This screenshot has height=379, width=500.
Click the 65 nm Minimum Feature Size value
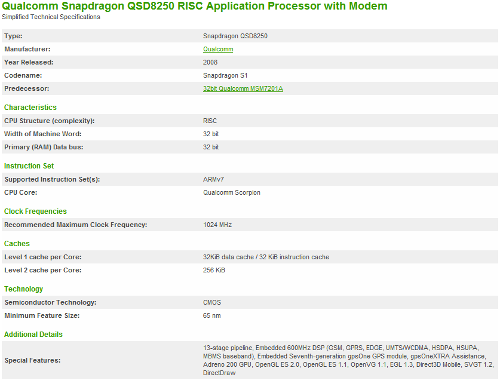coord(212,316)
